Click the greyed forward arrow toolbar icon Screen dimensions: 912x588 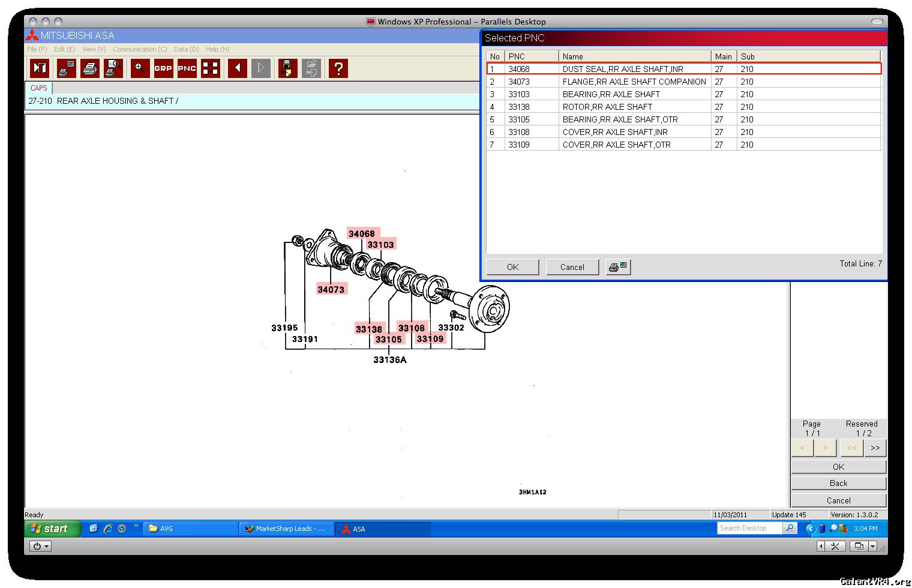[x=261, y=68]
